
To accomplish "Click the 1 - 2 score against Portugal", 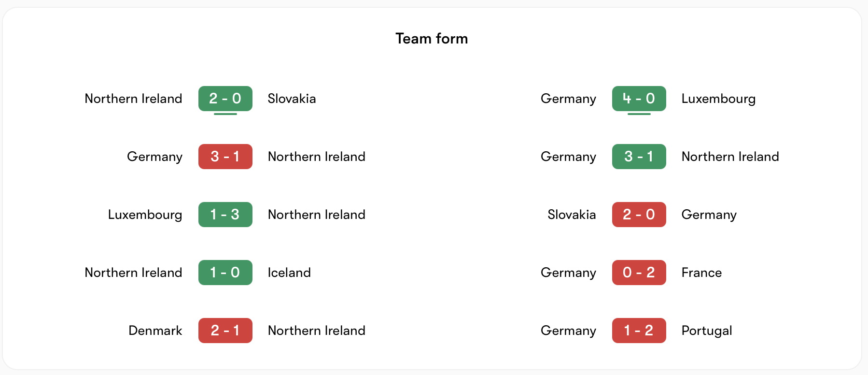I will pos(639,331).
